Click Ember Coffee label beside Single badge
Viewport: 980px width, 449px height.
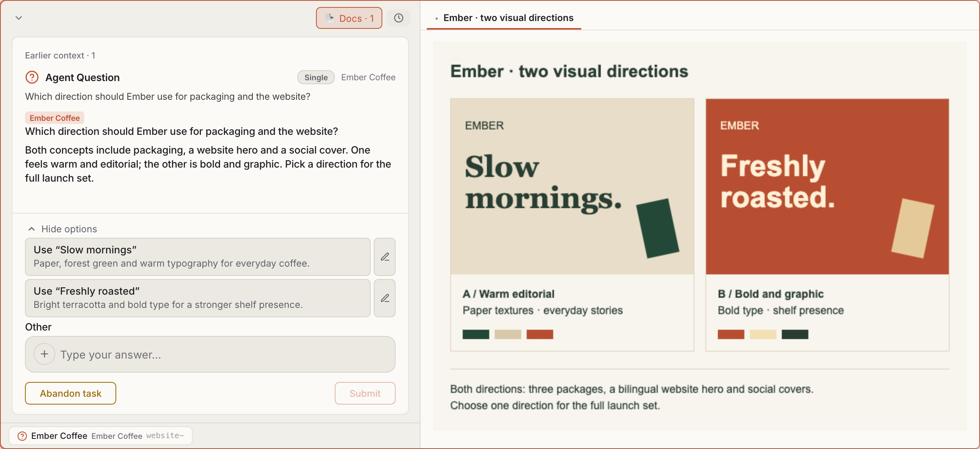point(368,77)
